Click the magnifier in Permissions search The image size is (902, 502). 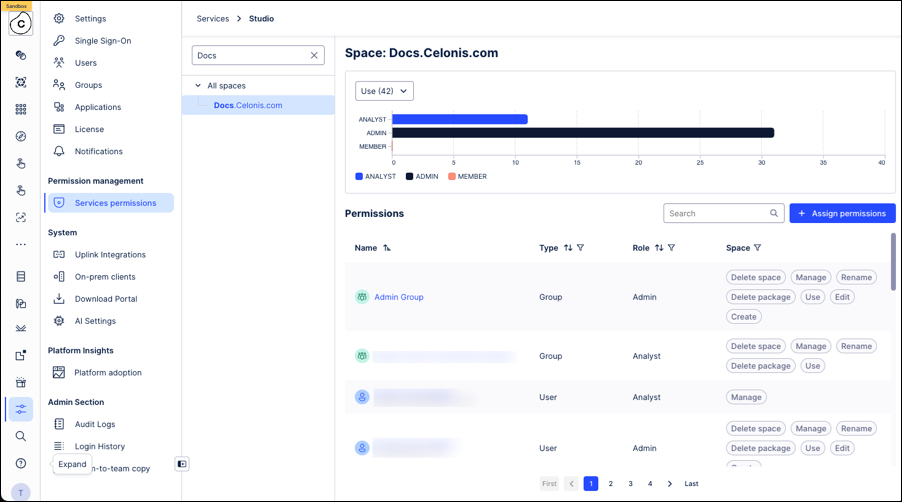coord(774,213)
